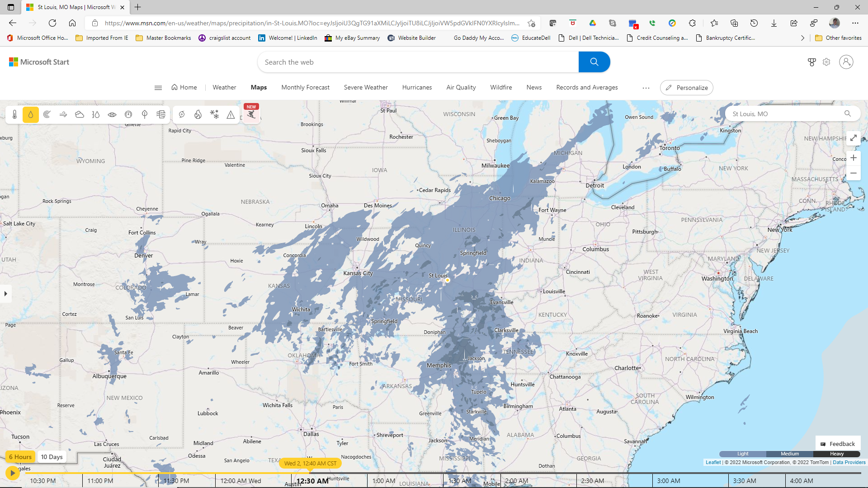Go to Home tab
This screenshot has height=488, width=868.
[x=184, y=87]
